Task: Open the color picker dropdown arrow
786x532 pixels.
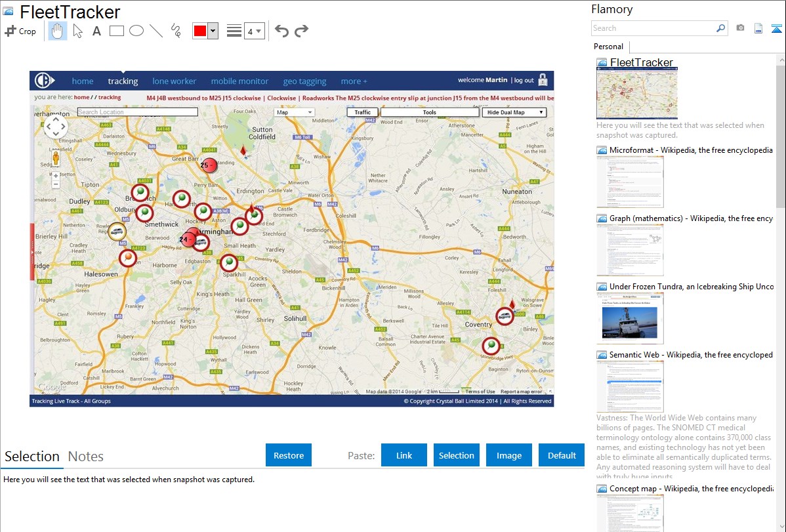Action: pos(213,31)
